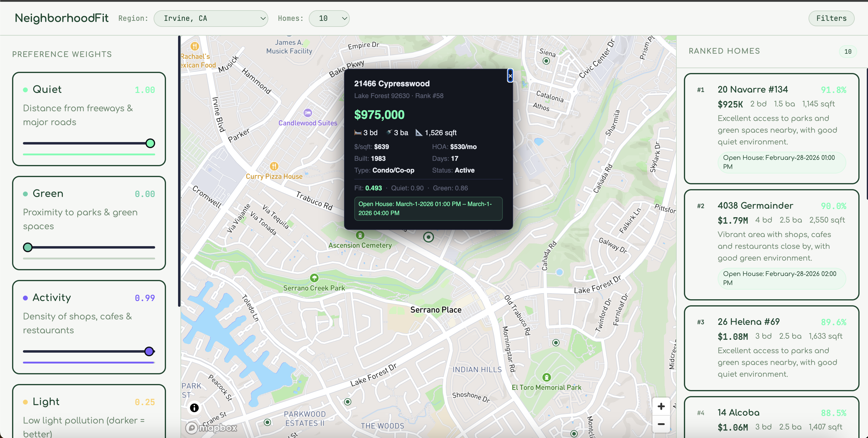Open the map info attribution icon
This screenshot has height=438, width=868.
coord(194,408)
